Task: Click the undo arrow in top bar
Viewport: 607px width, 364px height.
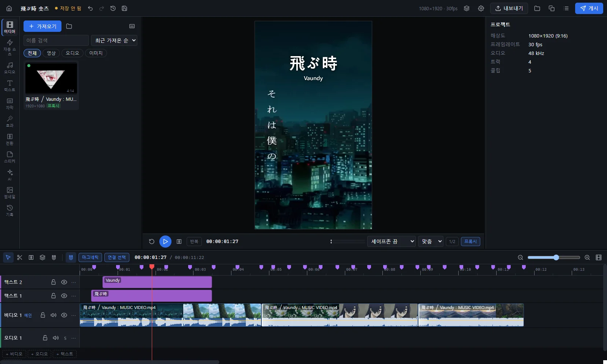Action: pyautogui.click(x=90, y=8)
